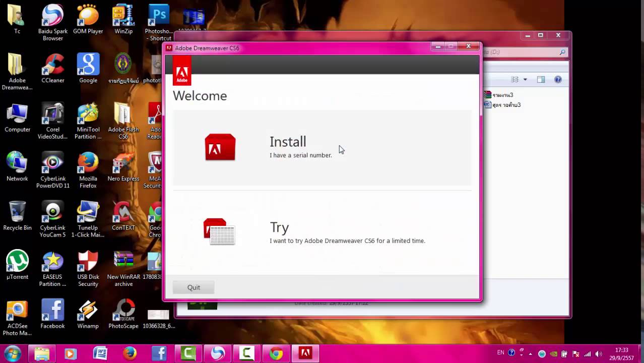Click the Quit button in installer
Image resolution: width=644 pixels, height=363 pixels.
click(194, 287)
